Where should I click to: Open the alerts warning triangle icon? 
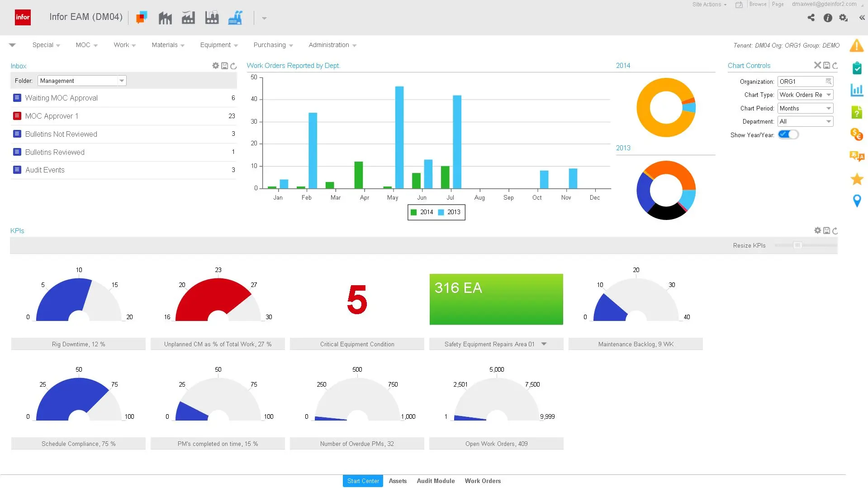point(857,45)
